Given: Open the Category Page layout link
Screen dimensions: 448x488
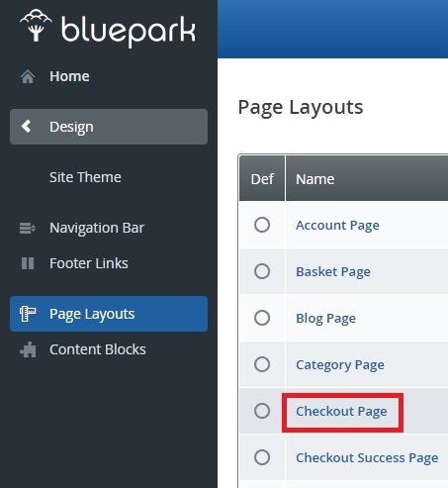Looking at the screenshot, I should pos(340,365).
